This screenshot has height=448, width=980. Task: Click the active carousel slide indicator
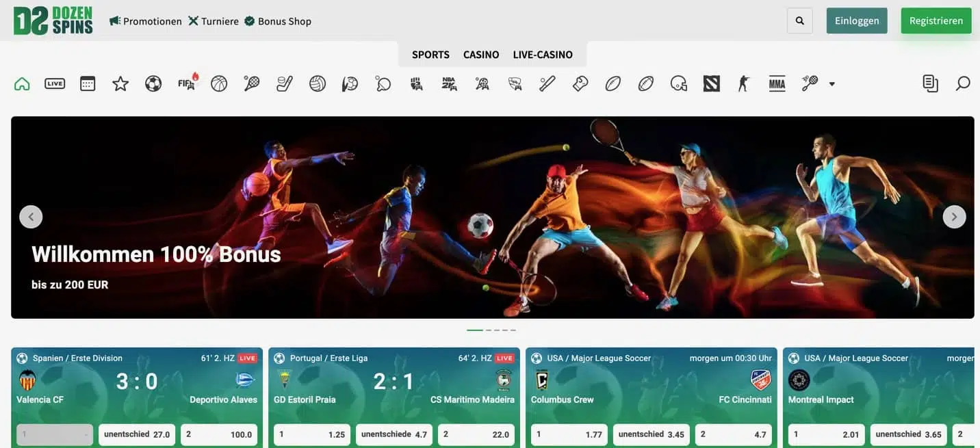(x=475, y=330)
